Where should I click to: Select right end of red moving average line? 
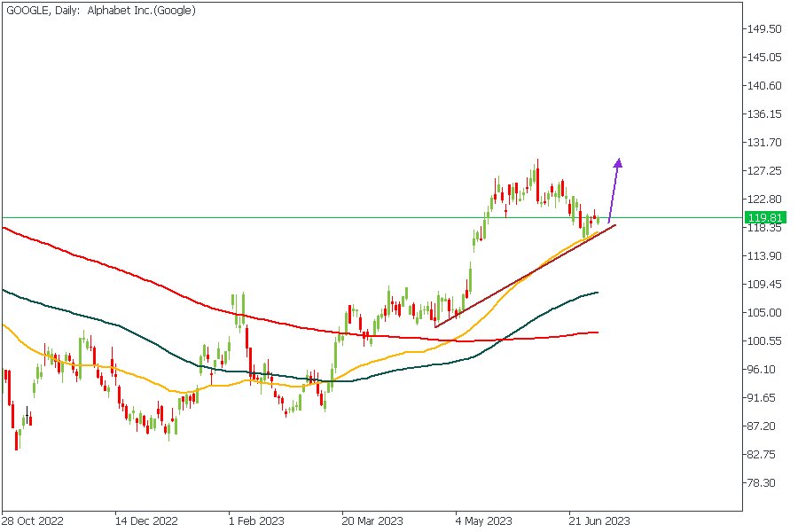(x=598, y=332)
